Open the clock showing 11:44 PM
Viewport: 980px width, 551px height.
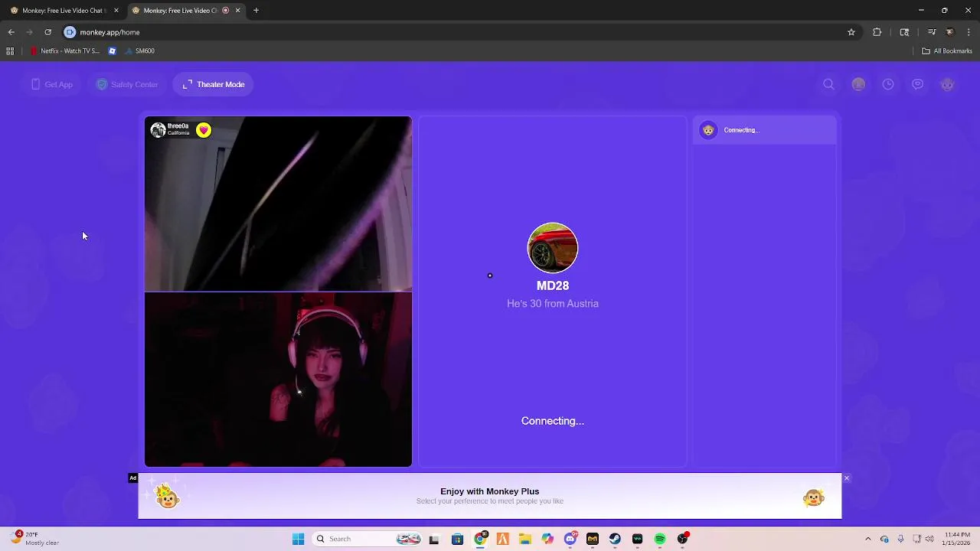tap(957, 539)
